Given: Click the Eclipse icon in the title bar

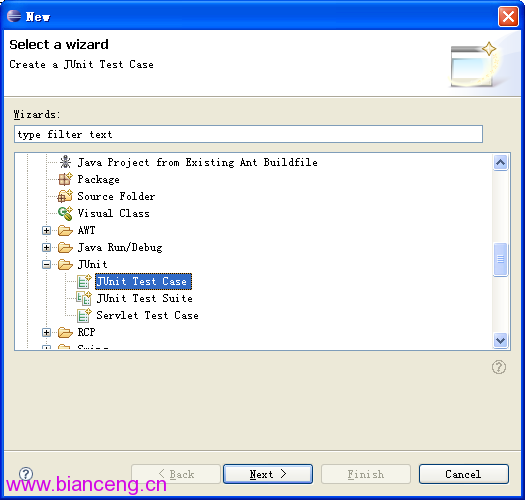Looking at the screenshot, I should pyautogui.click(x=14, y=16).
